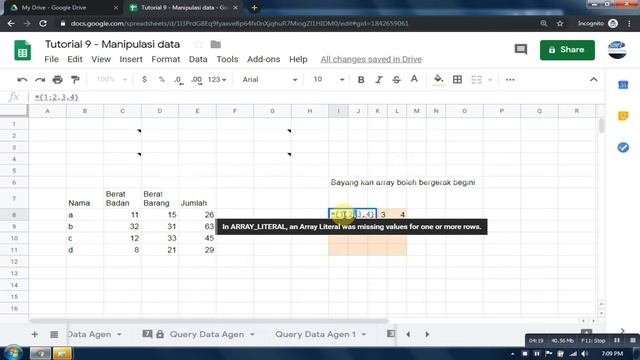Open the All sheets list icon
The image size is (640, 360).
point(54,334)
